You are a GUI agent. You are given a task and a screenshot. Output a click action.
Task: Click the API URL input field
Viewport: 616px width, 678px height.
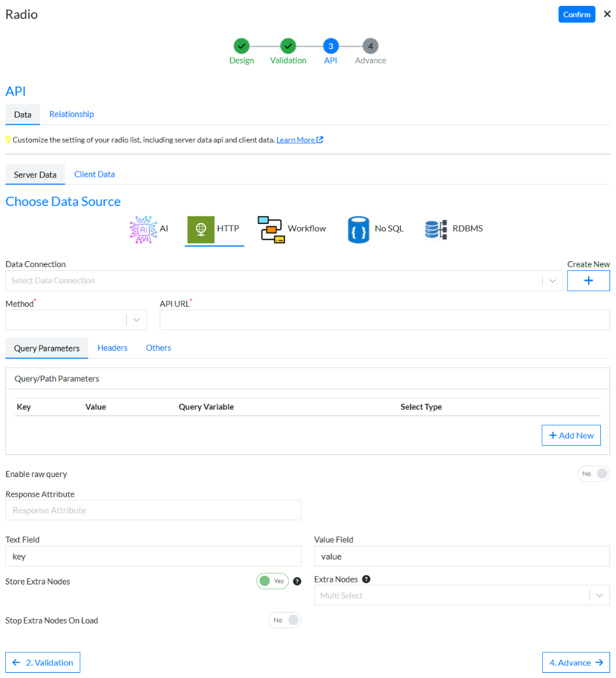pyautogui.click(x=385, y=320)
